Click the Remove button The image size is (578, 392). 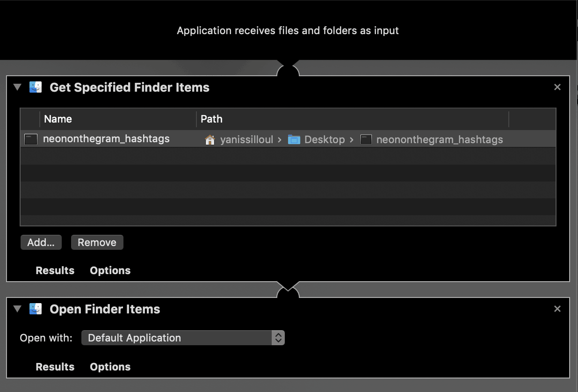(x=97, y=242)
